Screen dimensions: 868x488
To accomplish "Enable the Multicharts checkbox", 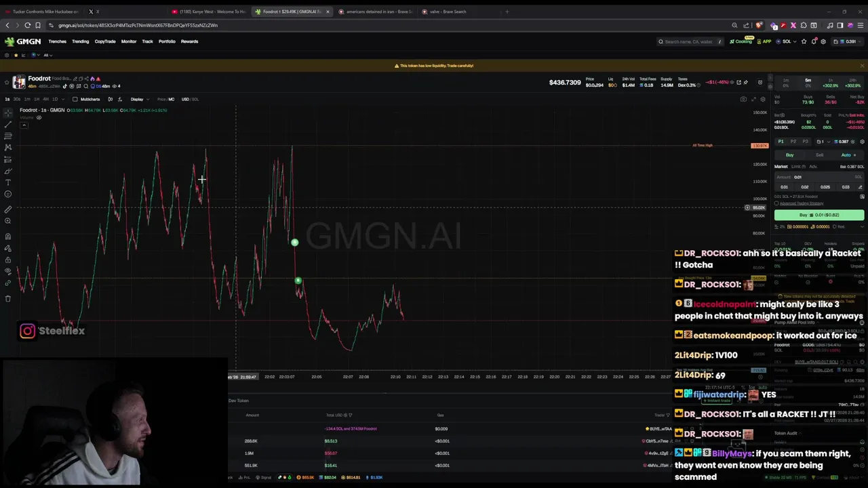I will (x=75, y=100).
